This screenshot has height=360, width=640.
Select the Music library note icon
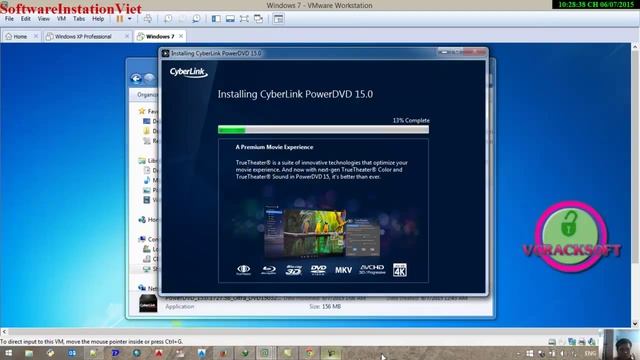click(147, 180)
